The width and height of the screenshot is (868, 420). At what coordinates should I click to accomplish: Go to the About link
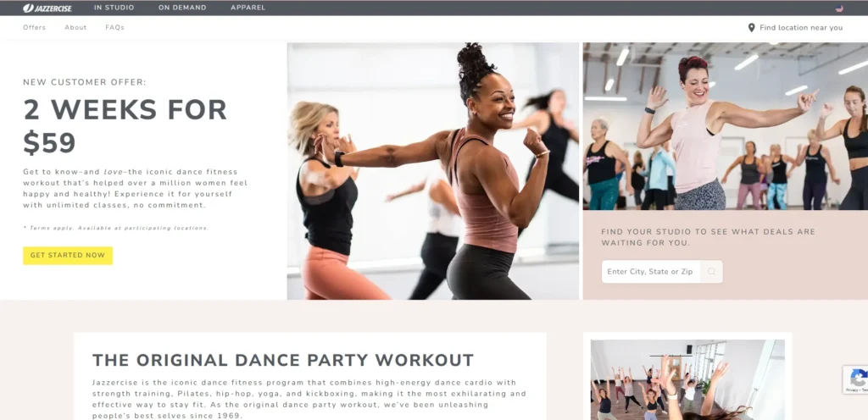75,27
